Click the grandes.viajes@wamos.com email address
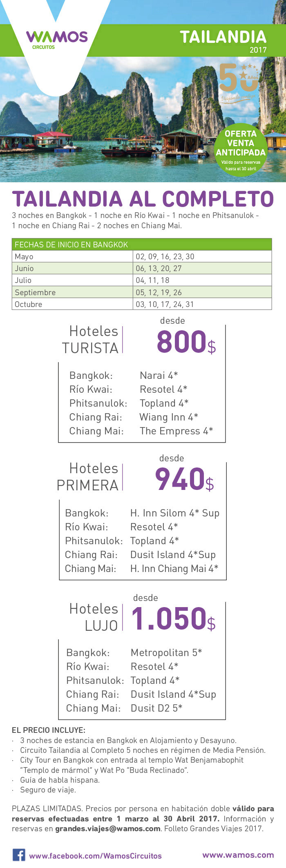286x868 pixels. [108, 828]
